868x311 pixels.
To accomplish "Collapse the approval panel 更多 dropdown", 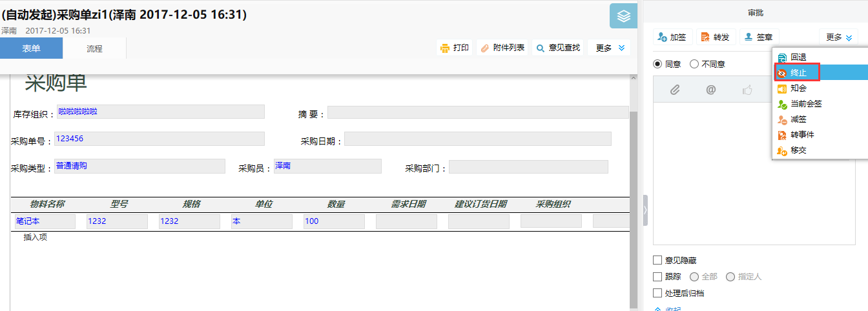I will tap(840, 37).
